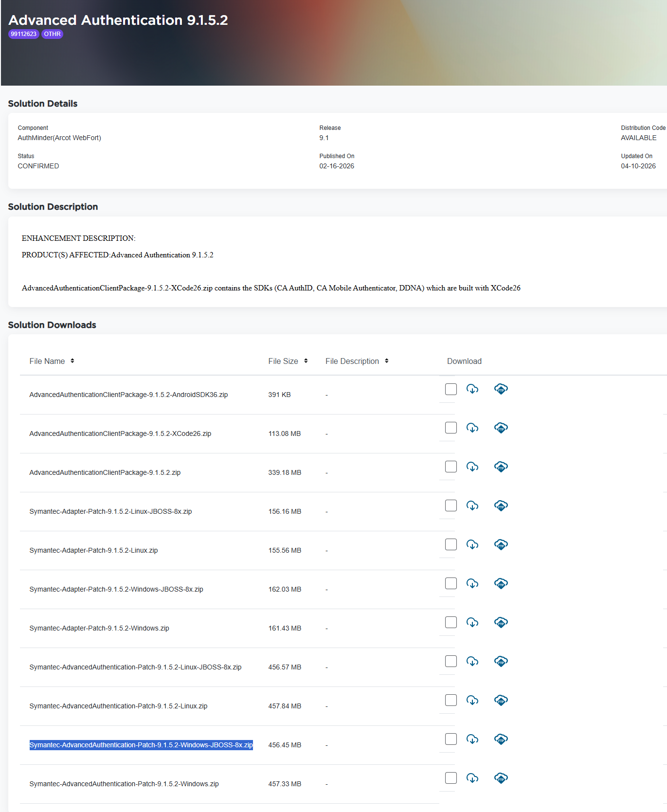The width and height of the screenshot is (667, 812).
Task: Click highlighted Windows-JBOSS-8x.zip file name
Action: click(x=141, y=745)
